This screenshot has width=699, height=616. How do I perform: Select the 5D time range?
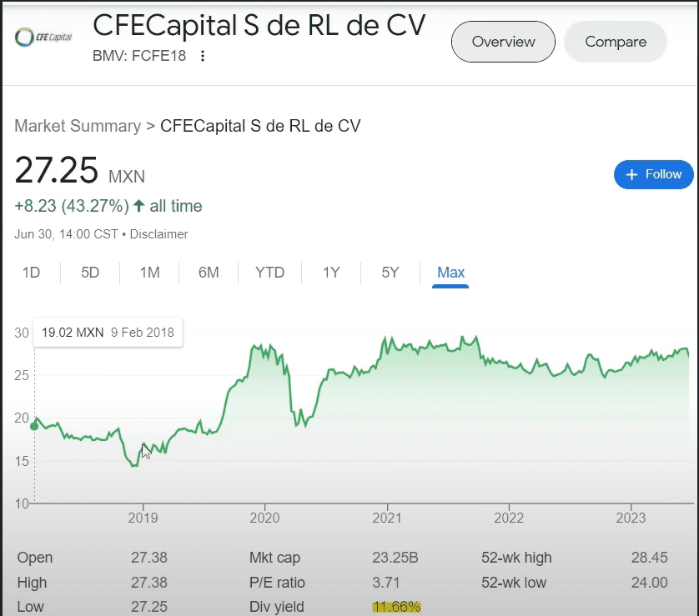[x=90, y=273]
